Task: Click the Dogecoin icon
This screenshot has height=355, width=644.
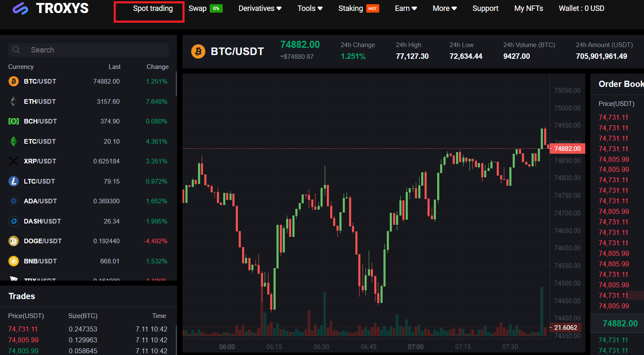Action: 14,241
